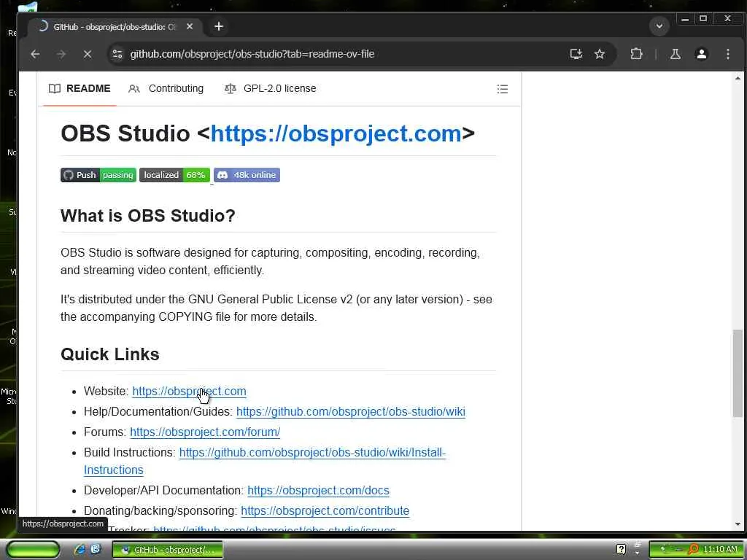Click second quick launch icon on taskbar
The height and width of the screenshot is (560, 747).
96,550
